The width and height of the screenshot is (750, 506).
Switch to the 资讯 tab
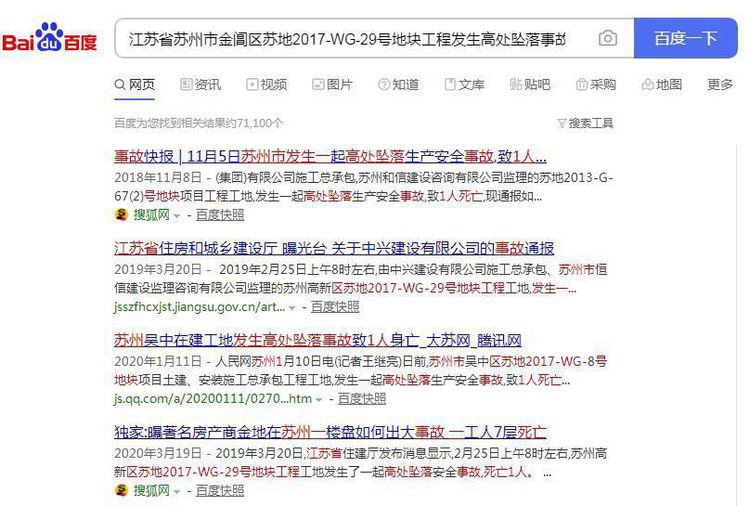[200, 85]
